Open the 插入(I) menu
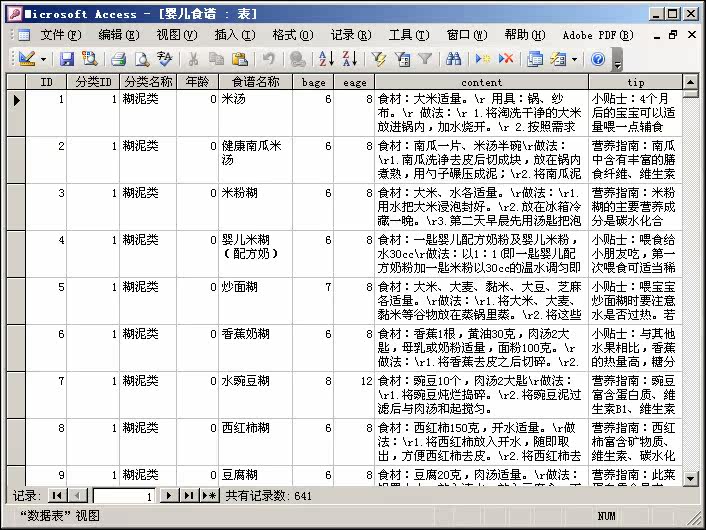 coord(235,35)
